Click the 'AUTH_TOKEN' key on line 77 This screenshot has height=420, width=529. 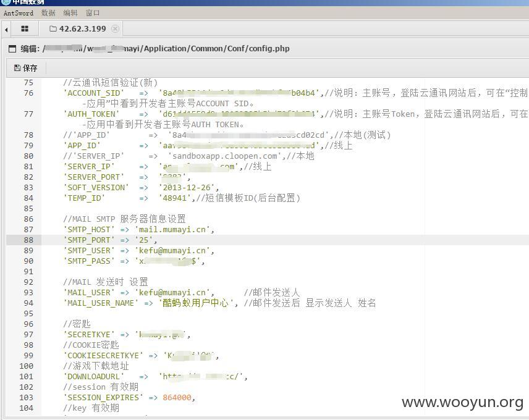coord(91,114)
